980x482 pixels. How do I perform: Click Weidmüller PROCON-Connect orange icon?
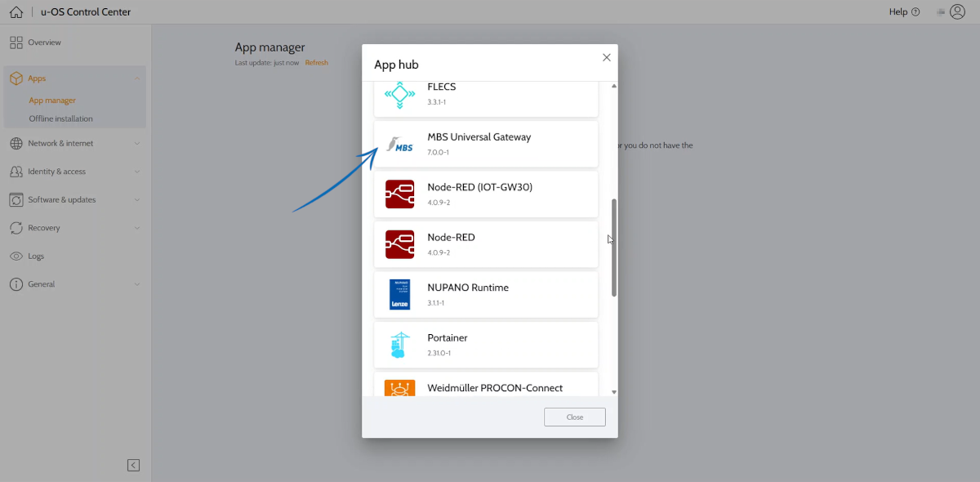(399, 389)
